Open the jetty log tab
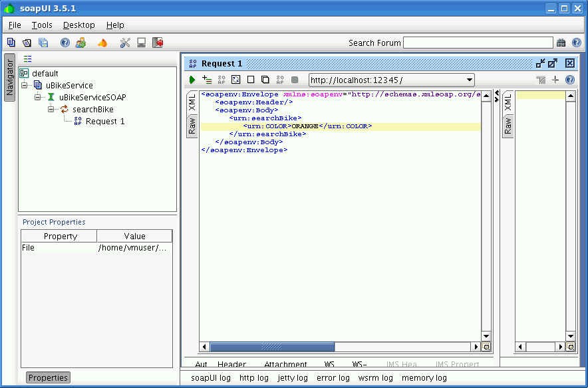The width and height of the screenshot is (588, 388). 293,378
